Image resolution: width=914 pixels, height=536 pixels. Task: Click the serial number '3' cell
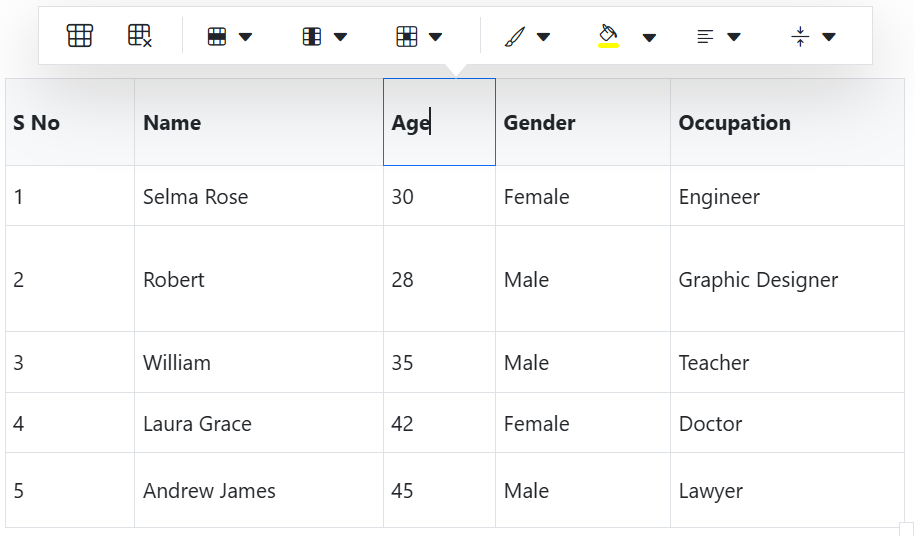pyautogui.click(x=70, y=362)
